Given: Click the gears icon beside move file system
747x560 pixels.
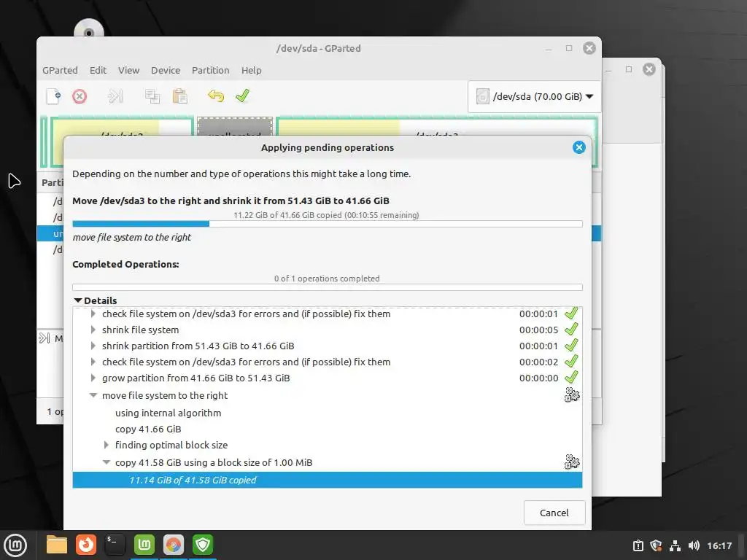Looking at the screenshot, I should (572, 394).
